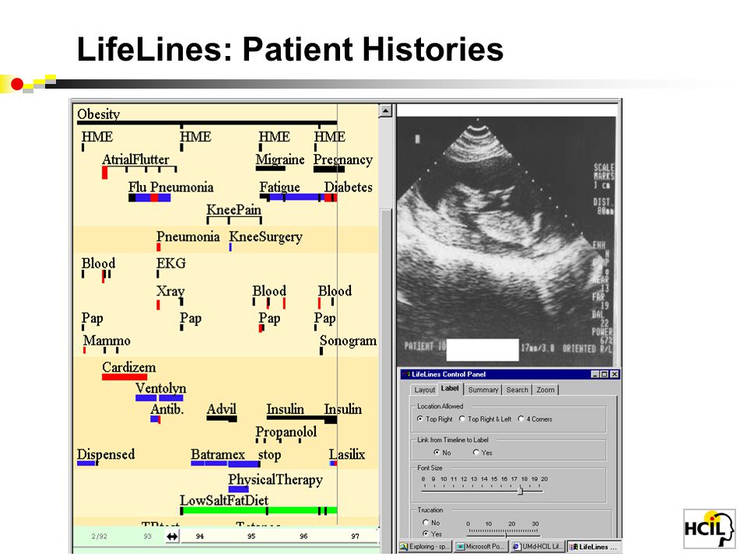Click year 97 on the timeline axis
Screen dimensions: 747x560
pyautogui.click(x=356, y=536)
